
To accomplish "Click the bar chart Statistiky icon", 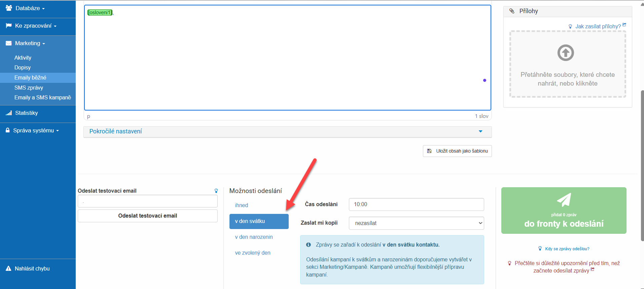I will [x=9, y=113].
